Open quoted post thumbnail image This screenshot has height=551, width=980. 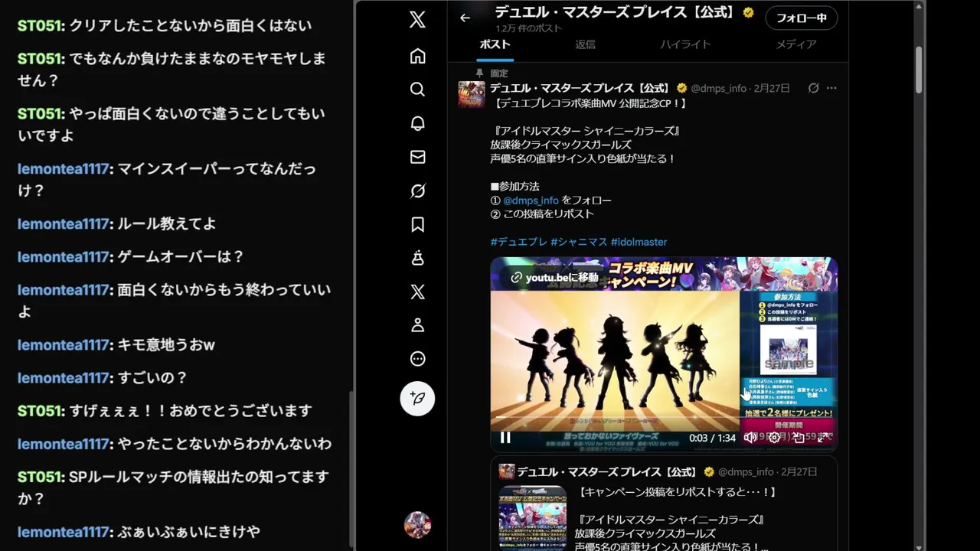point(533,518)
